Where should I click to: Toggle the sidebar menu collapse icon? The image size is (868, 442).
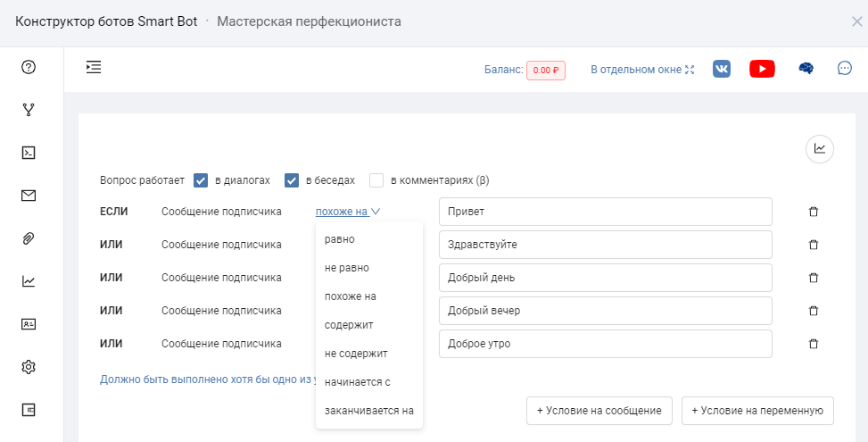pos(94,67)
